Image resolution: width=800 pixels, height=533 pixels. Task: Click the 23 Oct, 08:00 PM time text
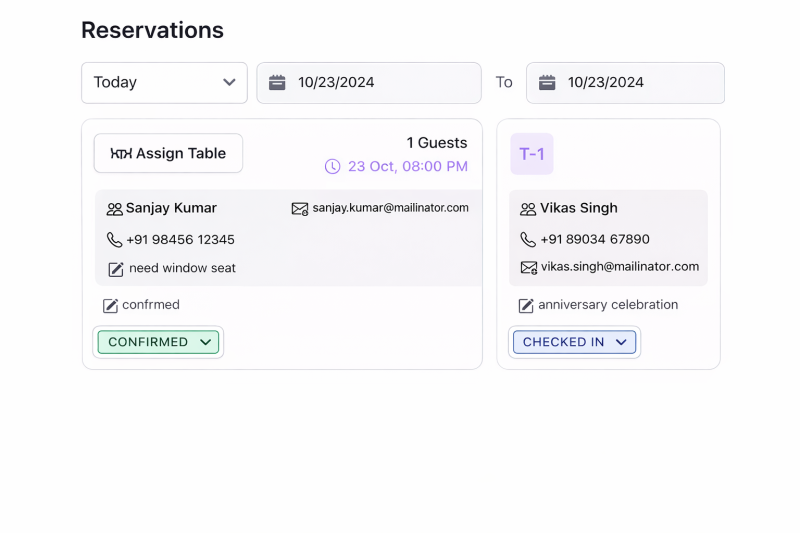[x=408, y=166]
